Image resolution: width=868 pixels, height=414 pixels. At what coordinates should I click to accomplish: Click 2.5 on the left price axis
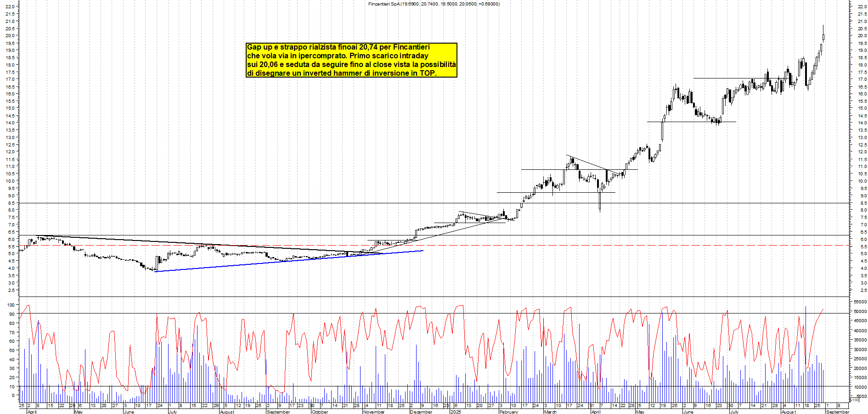[11, 290]
